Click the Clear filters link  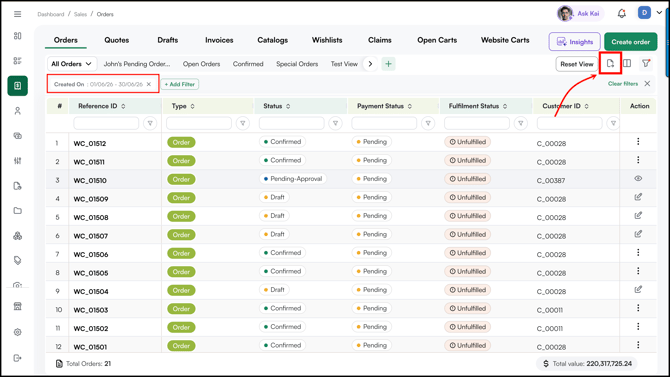[623, 84]
